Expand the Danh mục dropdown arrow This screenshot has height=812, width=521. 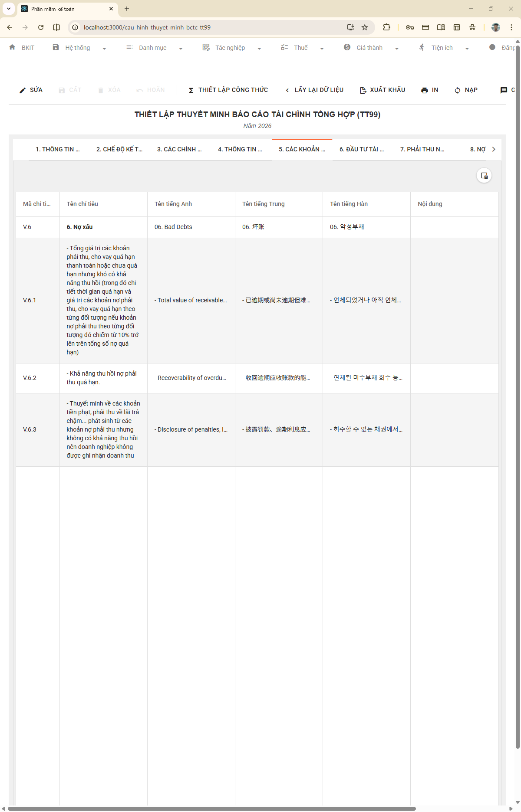[181, 49]
